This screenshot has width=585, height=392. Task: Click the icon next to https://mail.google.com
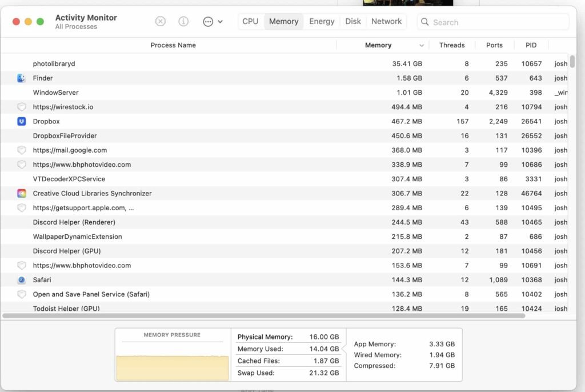(x=21, y=150)
